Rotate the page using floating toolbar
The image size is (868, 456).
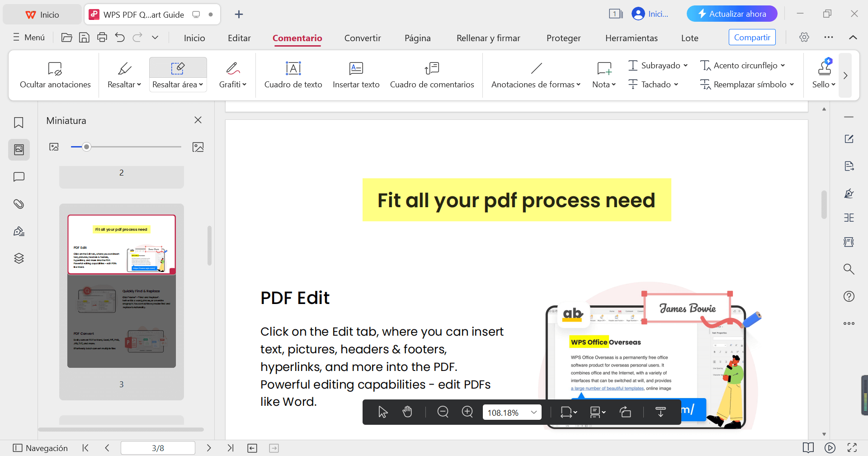[x=625, y=412]
